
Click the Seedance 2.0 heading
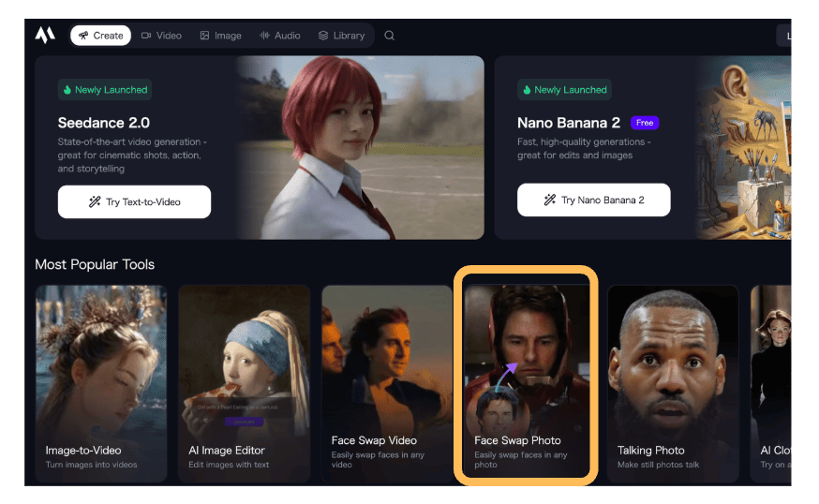[103, 123]
